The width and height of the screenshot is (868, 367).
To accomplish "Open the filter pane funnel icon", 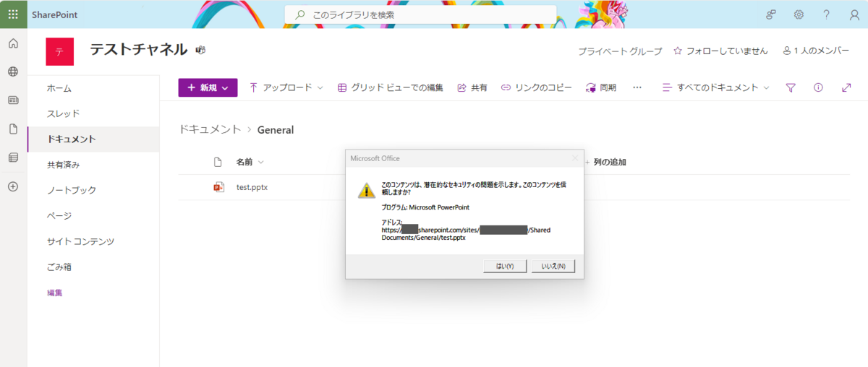I will 791,87.
